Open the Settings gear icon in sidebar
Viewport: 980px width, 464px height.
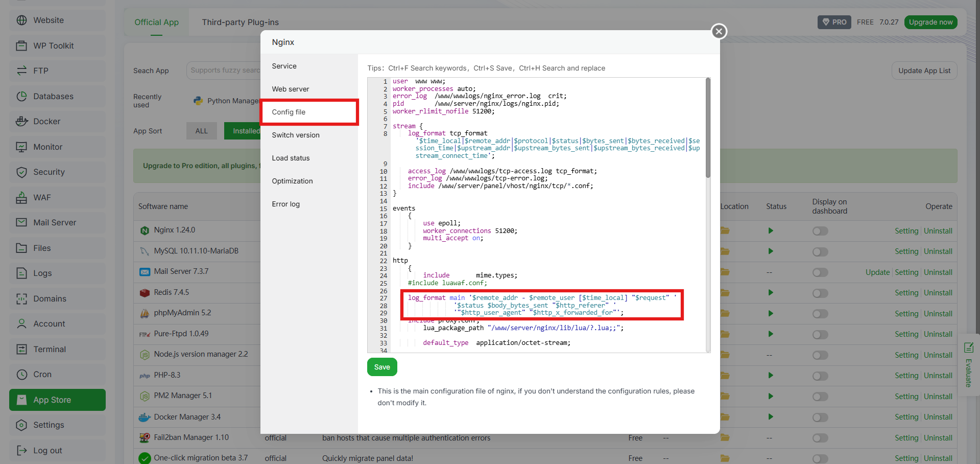click(21, 425)
